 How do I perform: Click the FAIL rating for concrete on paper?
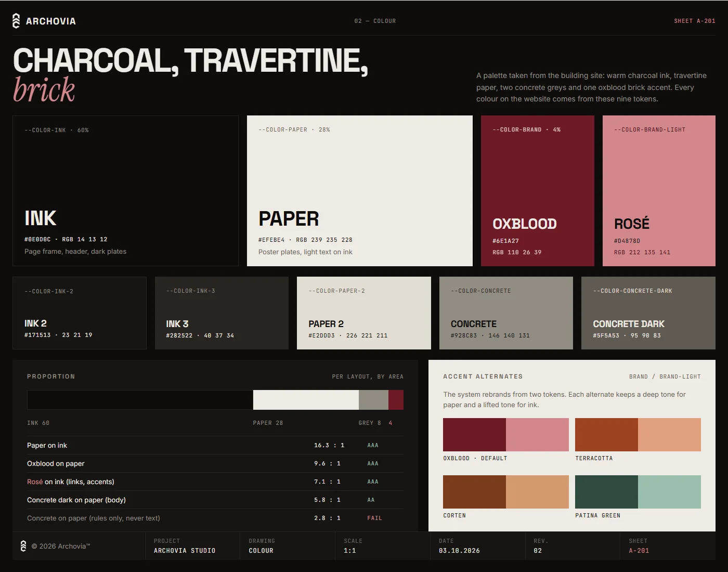[x=374, y=518]
